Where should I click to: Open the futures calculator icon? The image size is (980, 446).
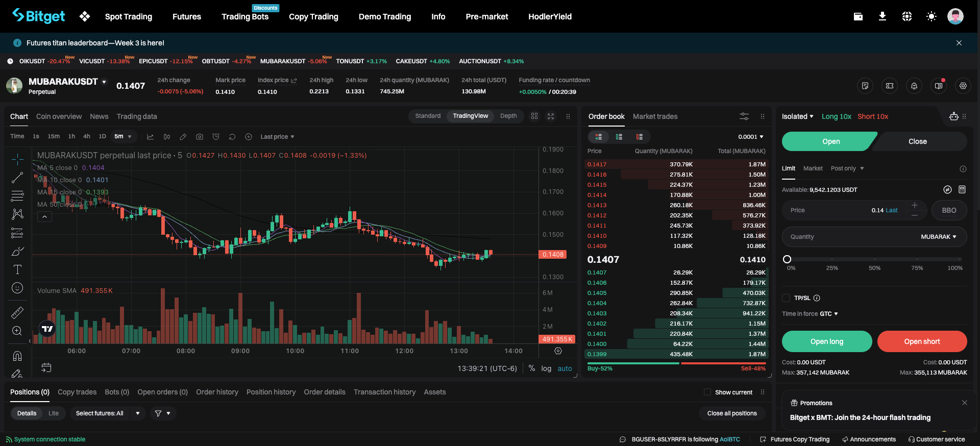(x=962, y=190)
